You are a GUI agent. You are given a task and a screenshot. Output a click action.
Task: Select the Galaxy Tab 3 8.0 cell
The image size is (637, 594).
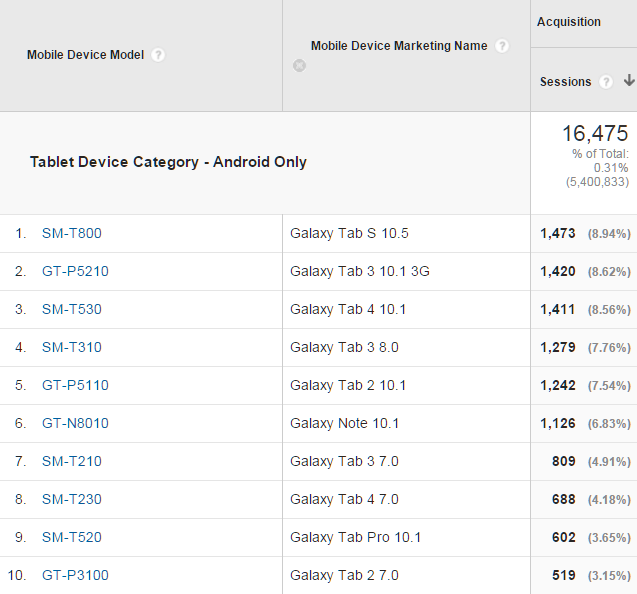(406, 347)
